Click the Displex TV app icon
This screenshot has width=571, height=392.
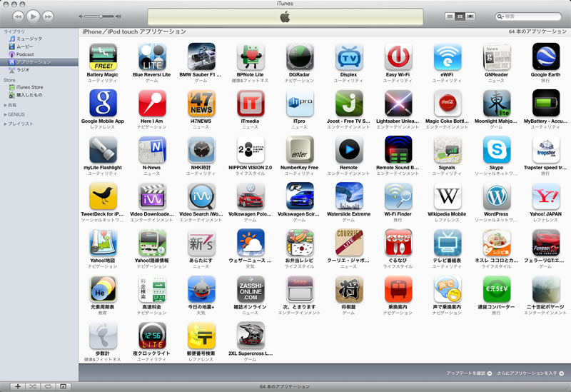[x=349, y=56]
